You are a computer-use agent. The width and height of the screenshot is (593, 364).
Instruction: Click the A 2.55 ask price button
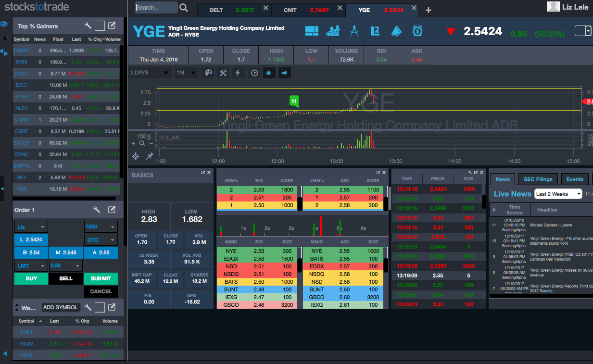pos(101,252)
